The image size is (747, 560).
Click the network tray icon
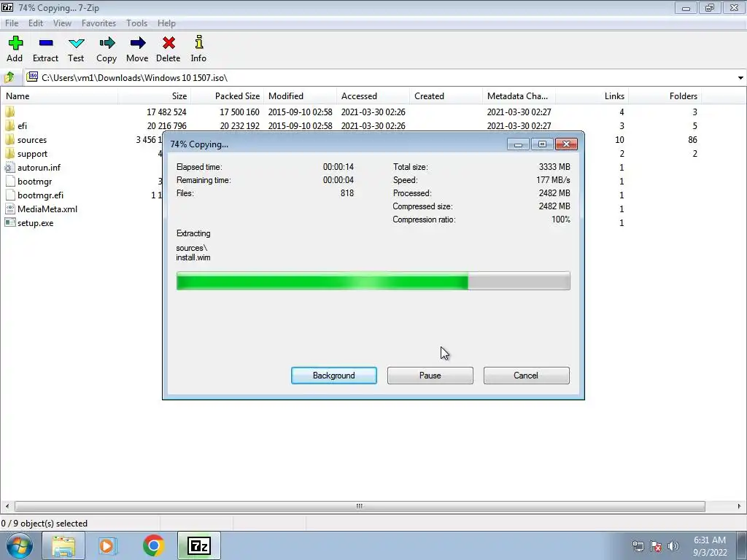tap(638, 546)
